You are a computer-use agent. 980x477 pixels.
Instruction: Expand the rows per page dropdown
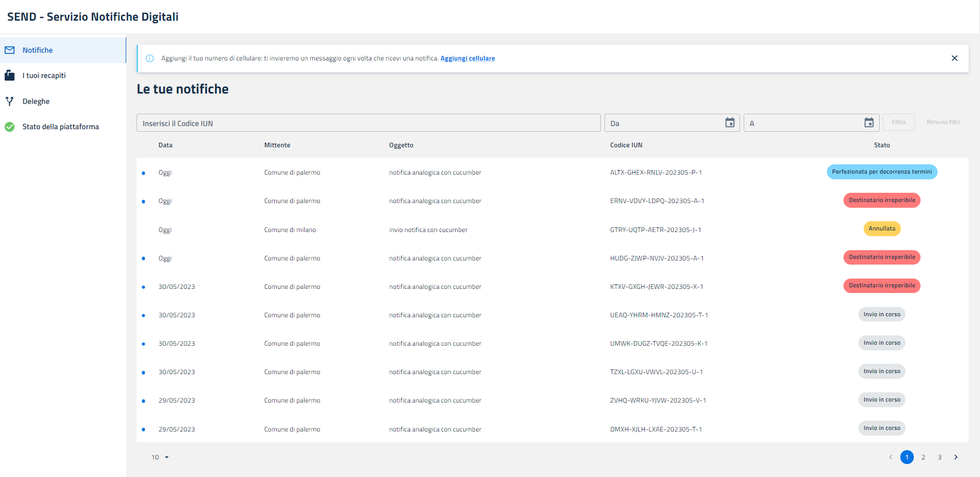pyautogui.click(x=160, y=457)
